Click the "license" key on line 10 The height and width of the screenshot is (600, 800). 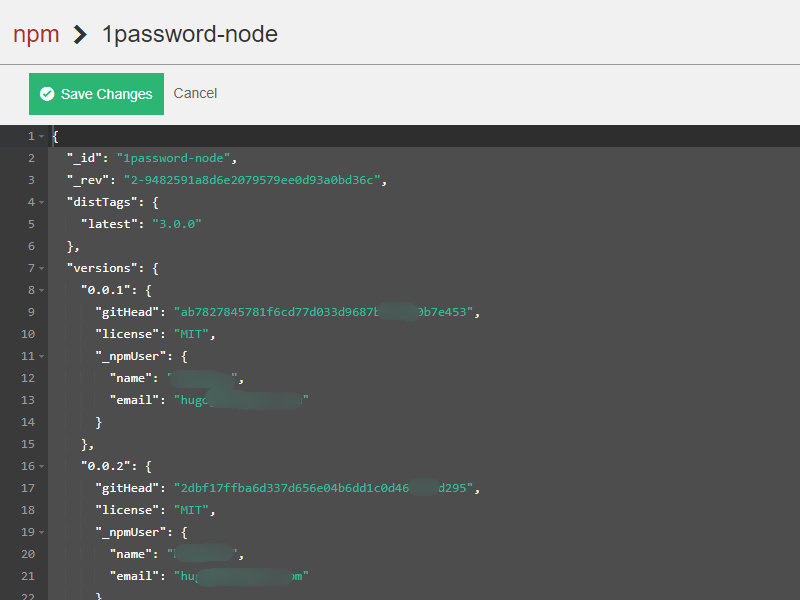(127, 334)
